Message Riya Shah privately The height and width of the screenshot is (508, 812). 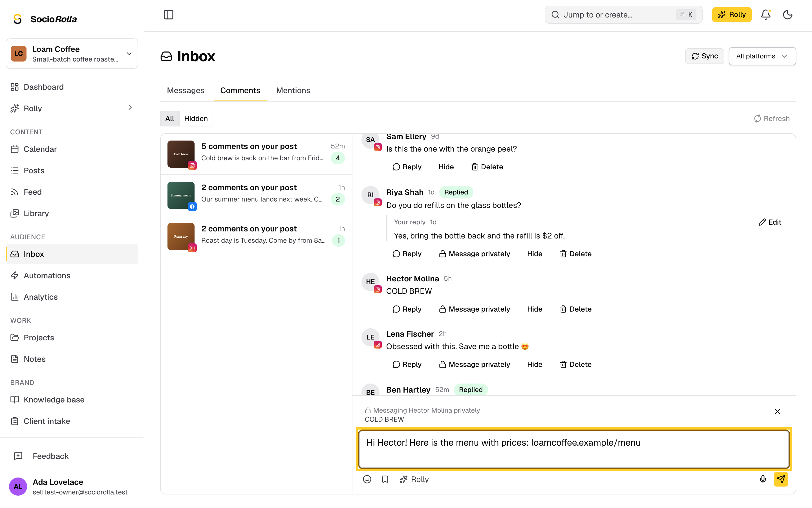pyautogui.click(x=475, y=254)
